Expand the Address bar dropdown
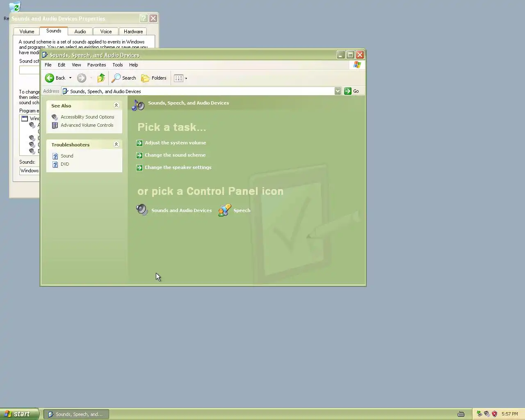The height and width of the screenshot is (420, 525). pyautogui.click(x=338, y=91)
